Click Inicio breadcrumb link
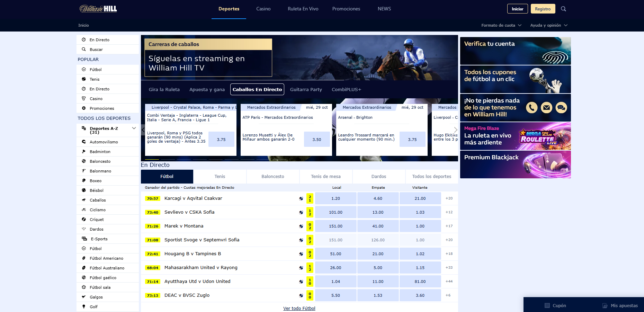This screenshot has width=644, height=312. (83, 25)
